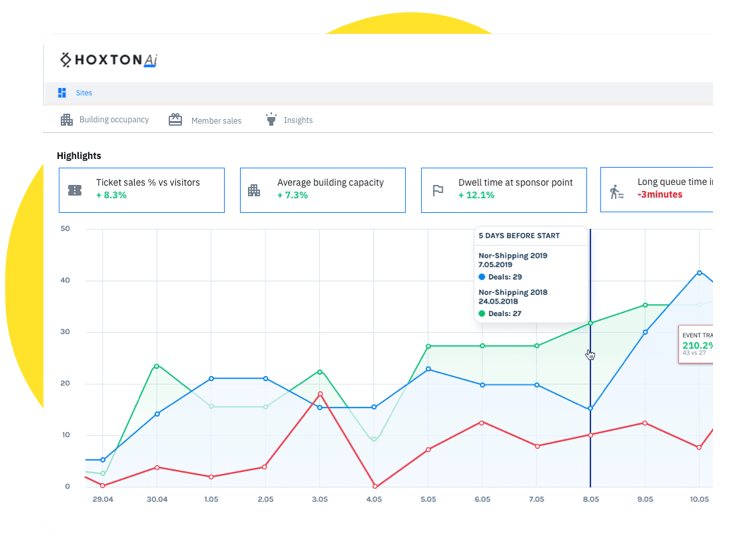This screenshot has height=543, width=731.
Task: Click the 29.04 x-axis date label
Action: tap(103, 499)
